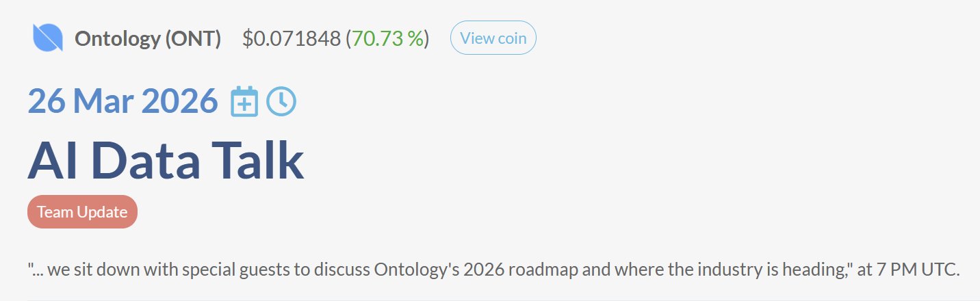This screenshot has width=980, height=301.
Task: Click the year 2026 in the date heading
Action: 179,102
